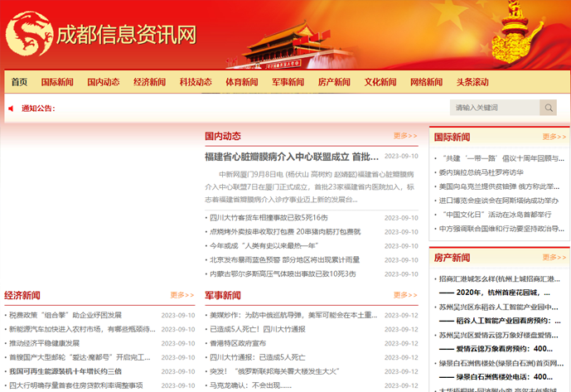Image resolution: width=571 pixels, height=392 pixels.
Task: Type in the 请输入关键词 search field
Action: [495, 108]
